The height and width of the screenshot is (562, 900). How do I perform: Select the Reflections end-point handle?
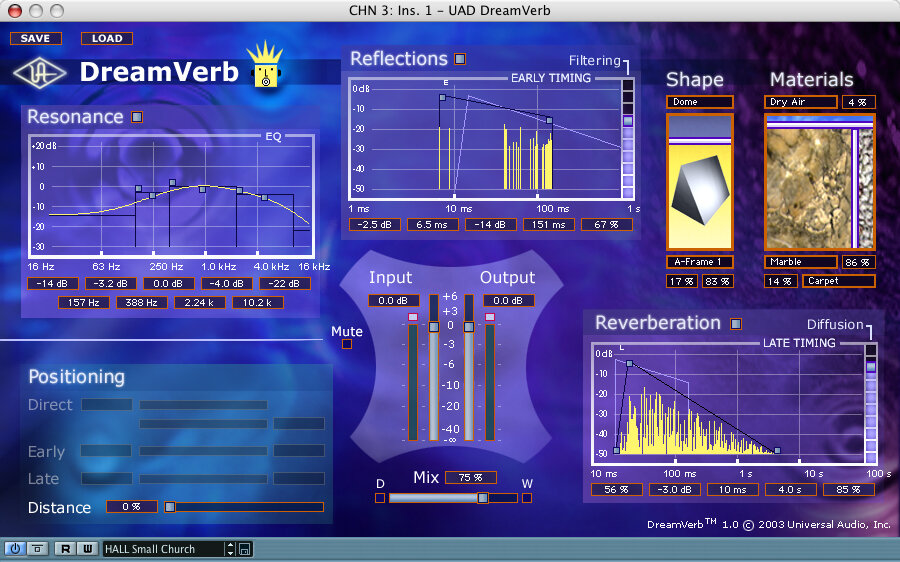tap(549, 121)
